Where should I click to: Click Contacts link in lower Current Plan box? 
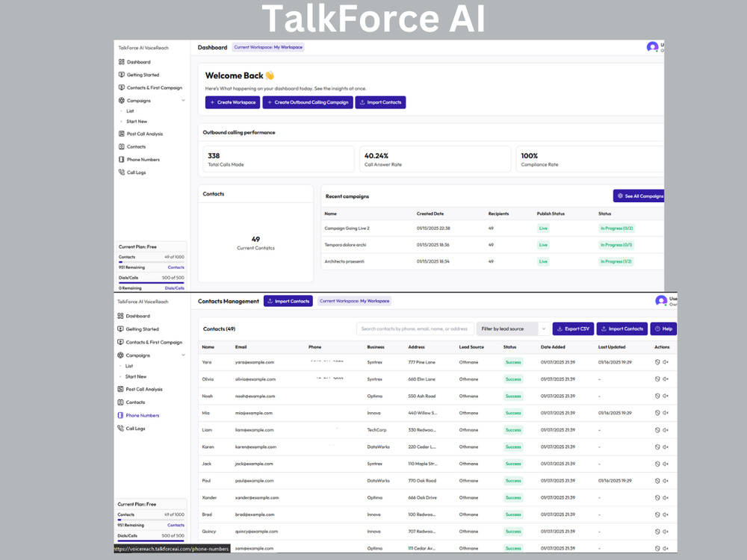[176, 525]
